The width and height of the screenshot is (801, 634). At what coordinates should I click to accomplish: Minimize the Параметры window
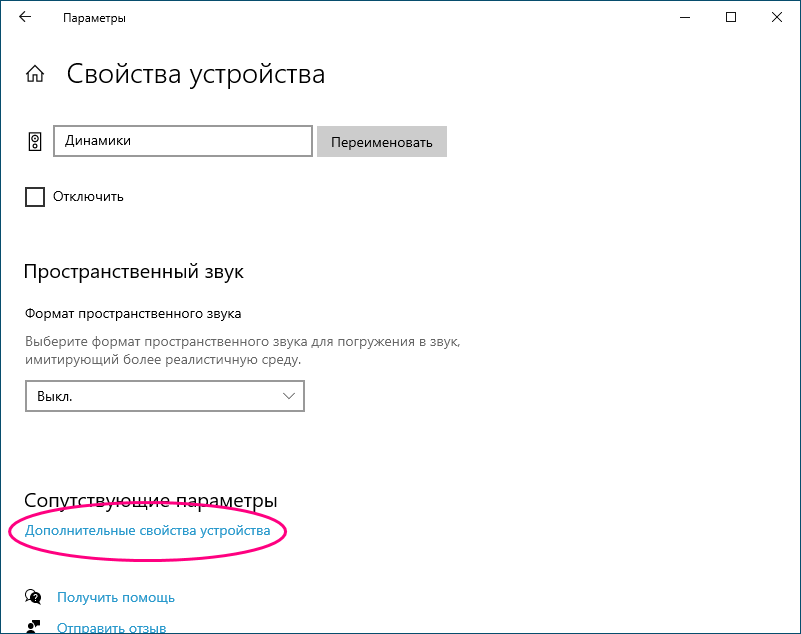pos(685,17)
